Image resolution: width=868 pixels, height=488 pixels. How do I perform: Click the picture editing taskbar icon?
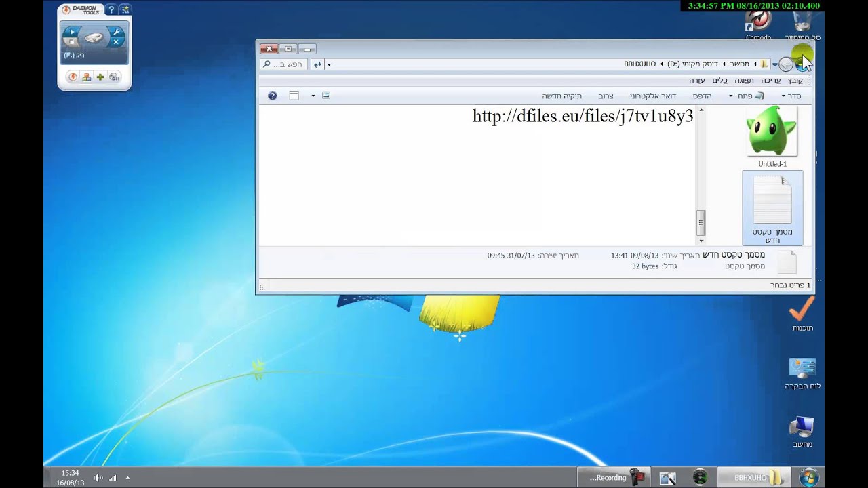click(668, 478)
